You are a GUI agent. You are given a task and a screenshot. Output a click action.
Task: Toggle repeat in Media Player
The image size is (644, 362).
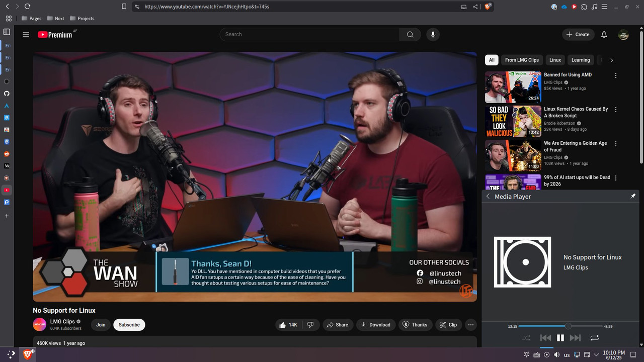pos(595,338)
